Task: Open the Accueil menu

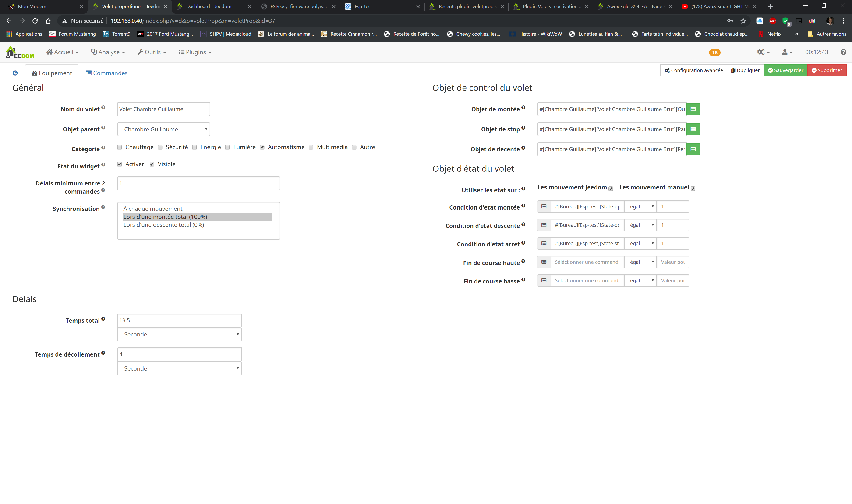Action: point(63,52)
